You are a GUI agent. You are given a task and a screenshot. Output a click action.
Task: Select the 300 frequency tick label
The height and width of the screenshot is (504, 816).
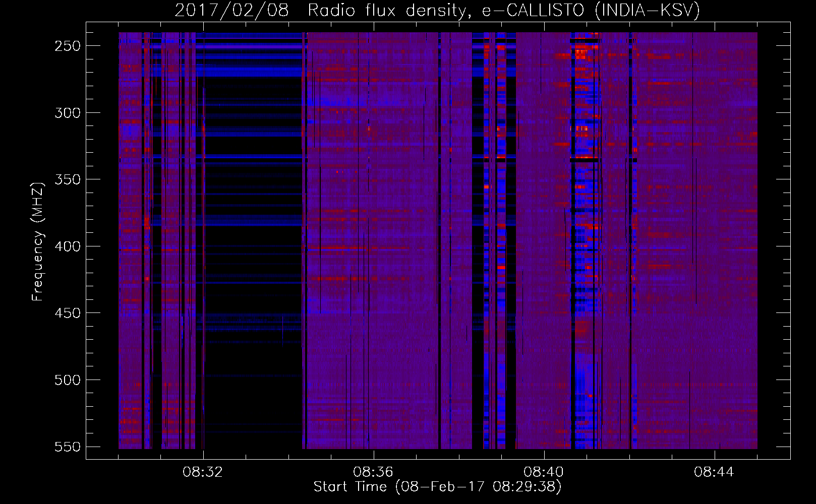coord(68,113)
